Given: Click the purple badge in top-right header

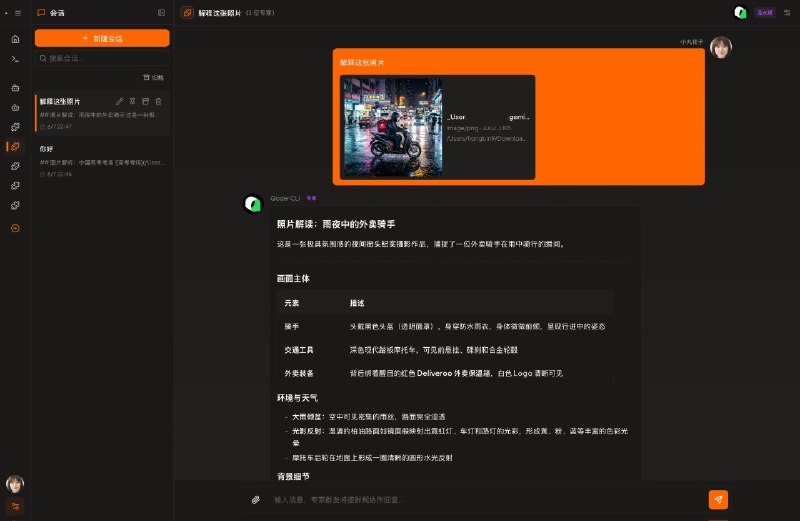Looking at the screenshot, I should click(x=764, y=13).
